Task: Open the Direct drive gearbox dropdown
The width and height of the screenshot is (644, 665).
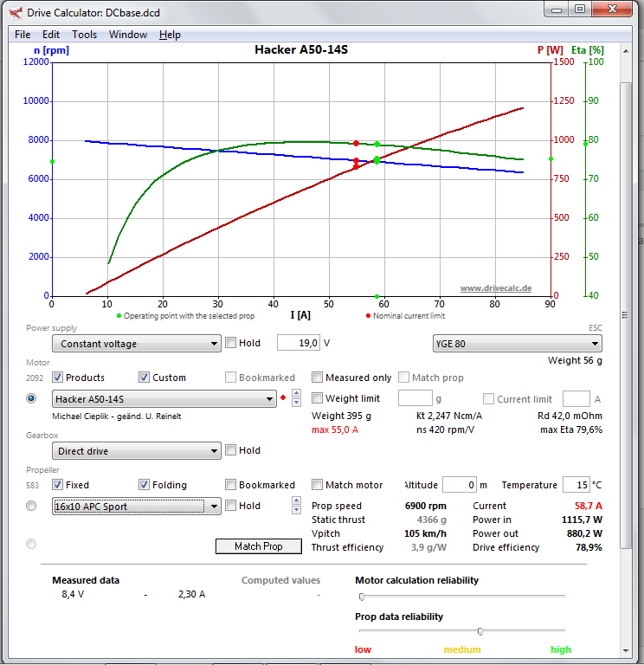Action: click(x=136, y=451)
